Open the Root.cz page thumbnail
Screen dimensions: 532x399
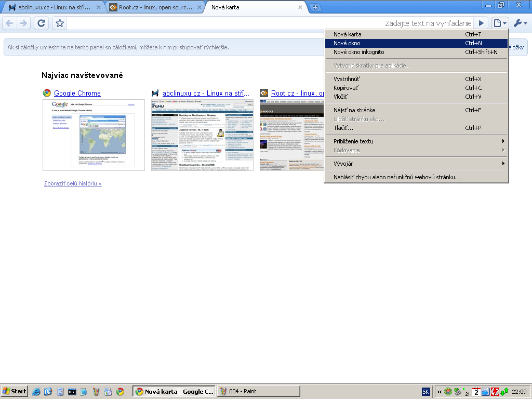click(x=292, y=135)
